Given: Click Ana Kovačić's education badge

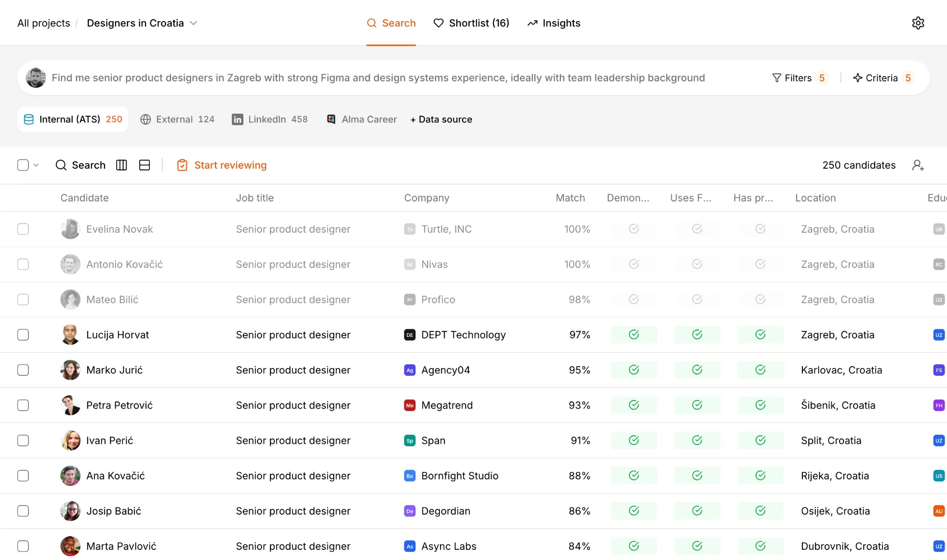Looking at the screenshot, I should 939,476.
